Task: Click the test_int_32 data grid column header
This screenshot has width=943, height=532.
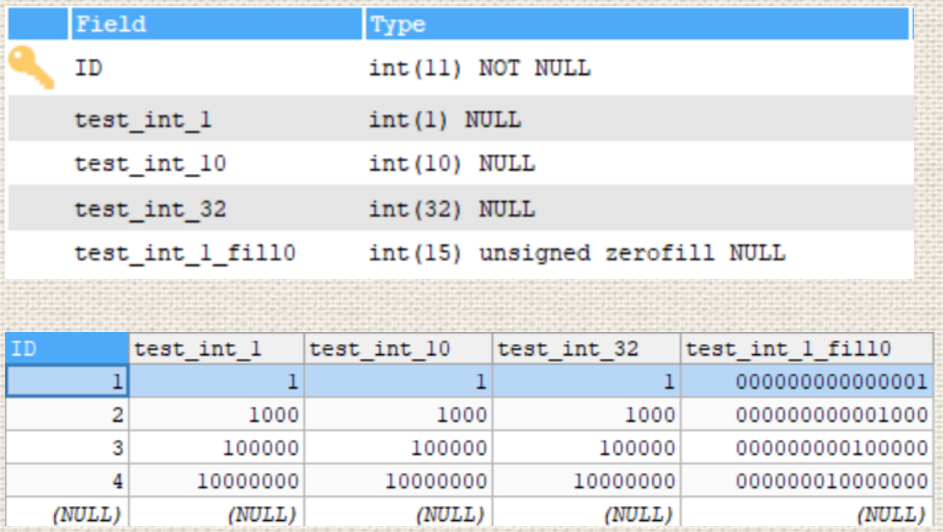Action: (x=586, y=349)
